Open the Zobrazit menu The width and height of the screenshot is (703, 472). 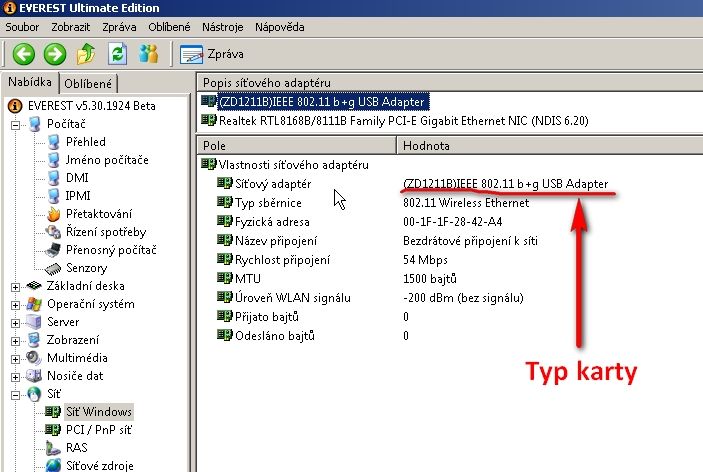(70, 27)
